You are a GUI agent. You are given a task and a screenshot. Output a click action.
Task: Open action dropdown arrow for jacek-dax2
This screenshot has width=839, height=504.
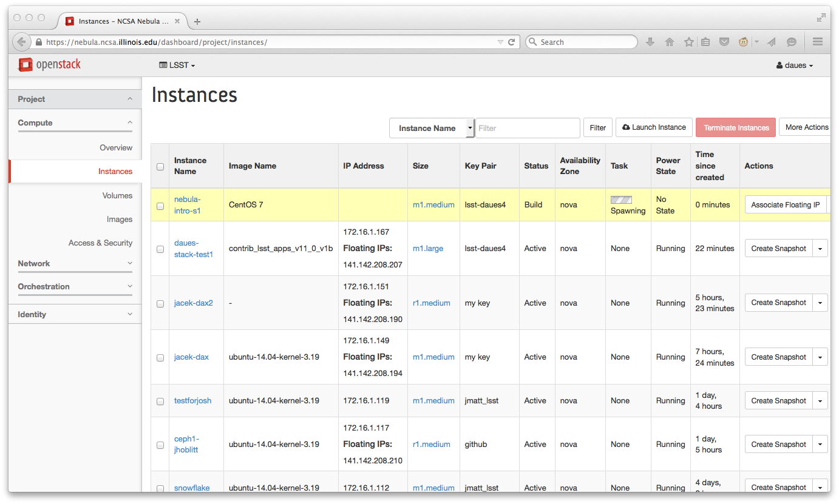(821, 303)
